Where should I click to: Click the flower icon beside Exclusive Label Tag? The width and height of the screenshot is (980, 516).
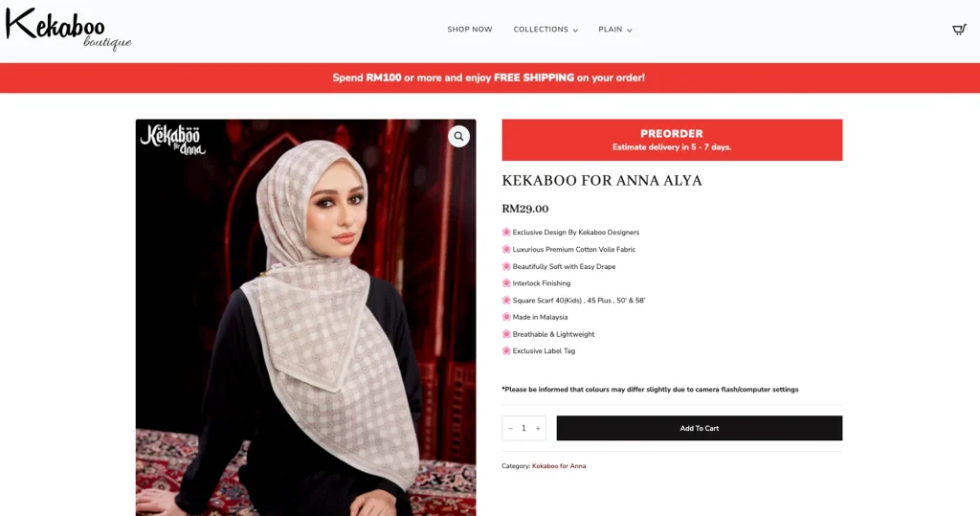tap(506, 351)
